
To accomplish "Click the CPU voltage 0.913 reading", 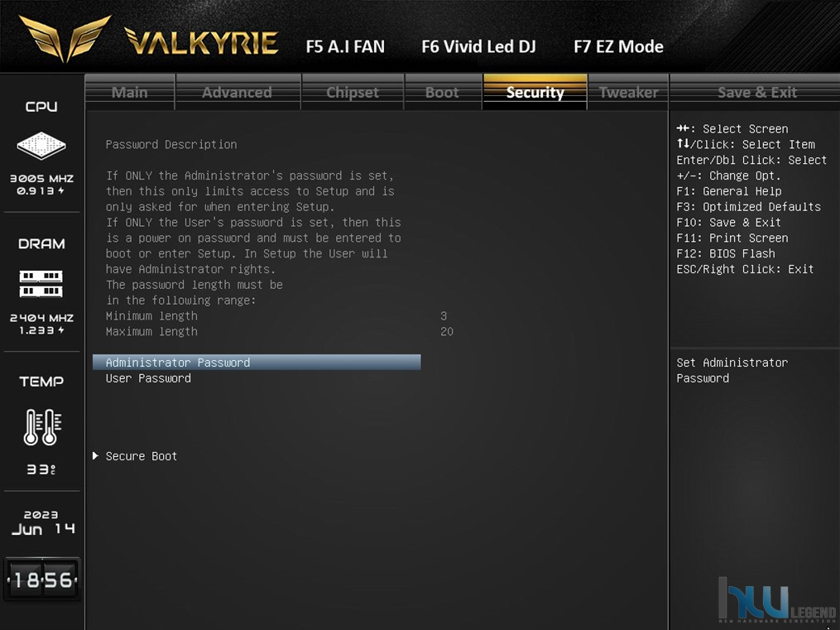I will point(41,190).
